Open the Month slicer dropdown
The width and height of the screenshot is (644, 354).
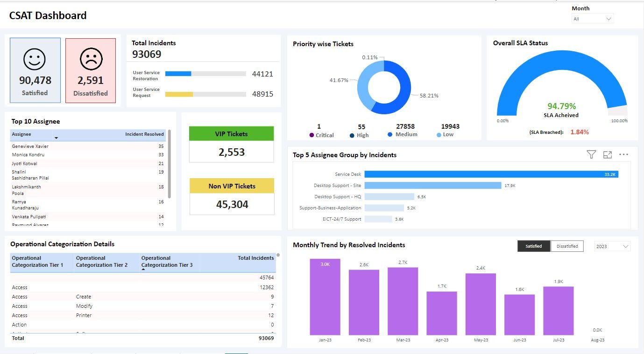[592, 19]
